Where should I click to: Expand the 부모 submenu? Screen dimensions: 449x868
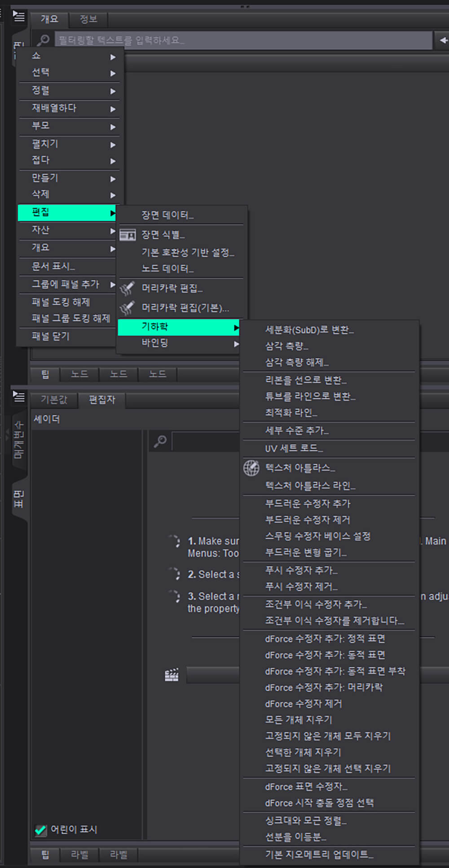point(70,126)
